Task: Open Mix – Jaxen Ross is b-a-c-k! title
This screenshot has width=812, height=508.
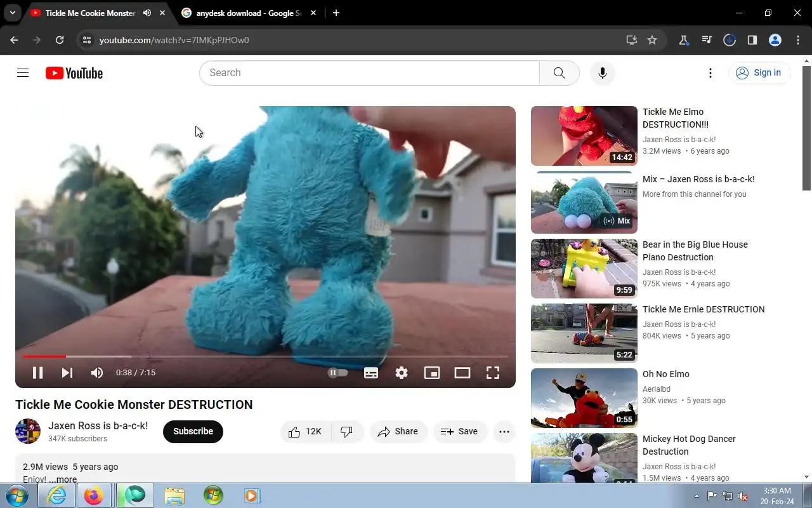Action: pos(698,179)
